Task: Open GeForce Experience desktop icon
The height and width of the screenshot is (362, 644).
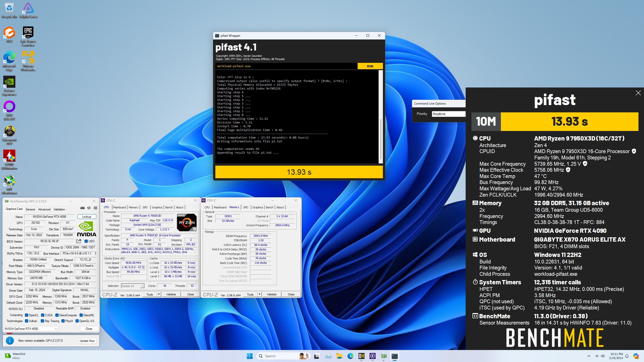Action: (9, 86)
